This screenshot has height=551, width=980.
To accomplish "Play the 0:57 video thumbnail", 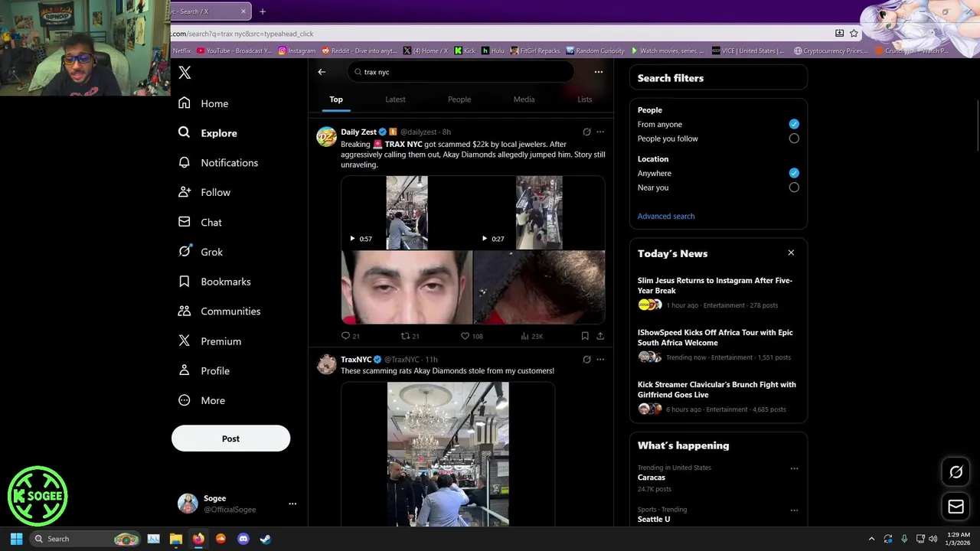I will pos(407,213).
